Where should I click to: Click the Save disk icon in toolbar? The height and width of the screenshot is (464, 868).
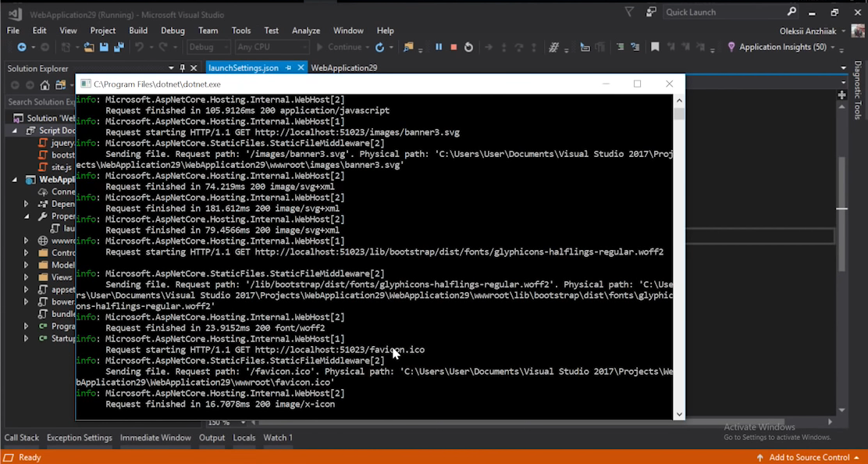point(104,48)
